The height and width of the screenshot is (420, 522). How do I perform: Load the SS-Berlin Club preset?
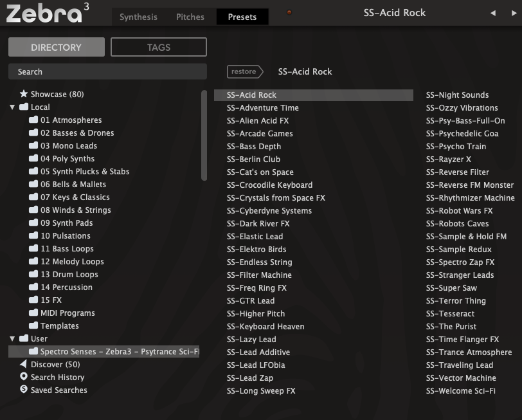click(253, 160)
